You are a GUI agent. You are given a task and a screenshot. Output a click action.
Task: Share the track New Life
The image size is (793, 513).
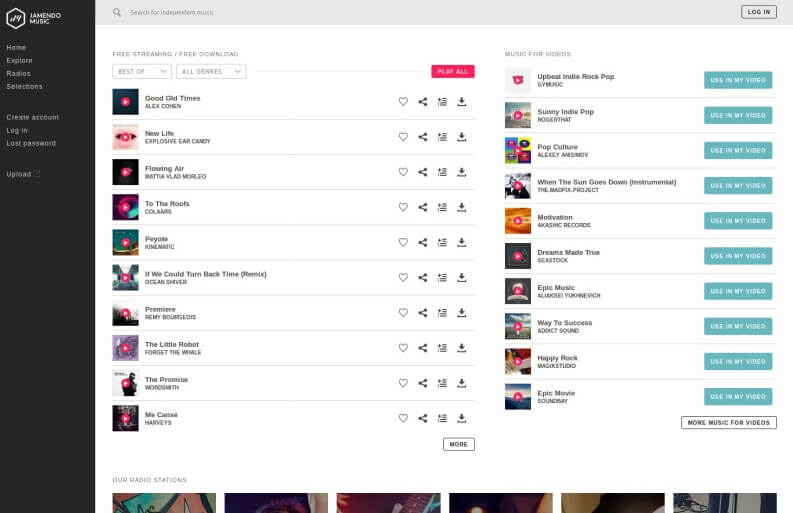click(423, 137)
